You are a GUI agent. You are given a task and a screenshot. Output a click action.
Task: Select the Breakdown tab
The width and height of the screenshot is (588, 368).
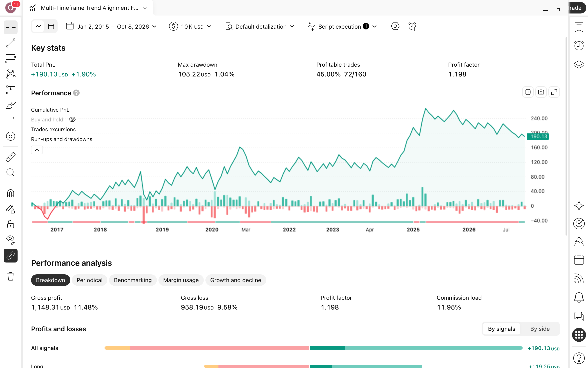(x=51, y=280)
